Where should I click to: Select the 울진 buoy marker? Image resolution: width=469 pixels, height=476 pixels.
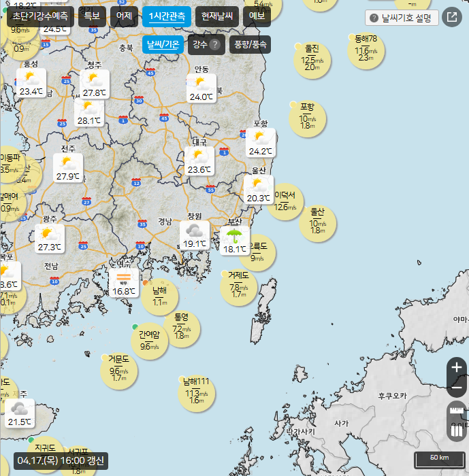pos(312,60)
